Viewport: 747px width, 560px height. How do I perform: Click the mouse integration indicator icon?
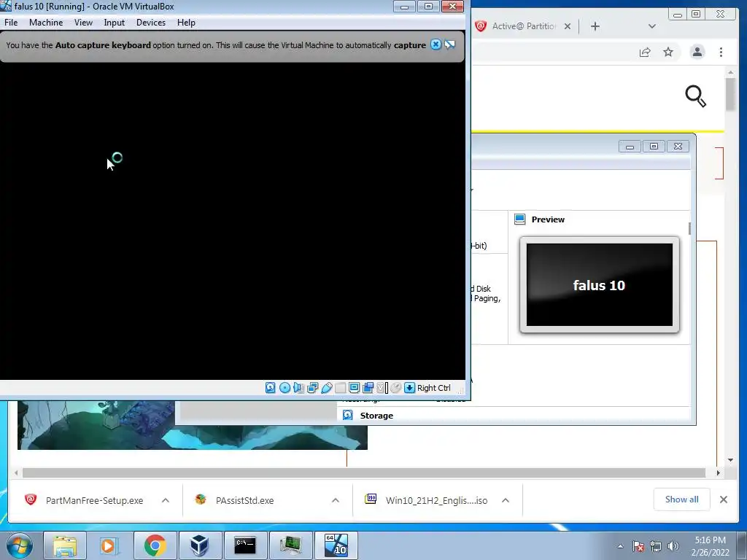(x=395, y=388)
